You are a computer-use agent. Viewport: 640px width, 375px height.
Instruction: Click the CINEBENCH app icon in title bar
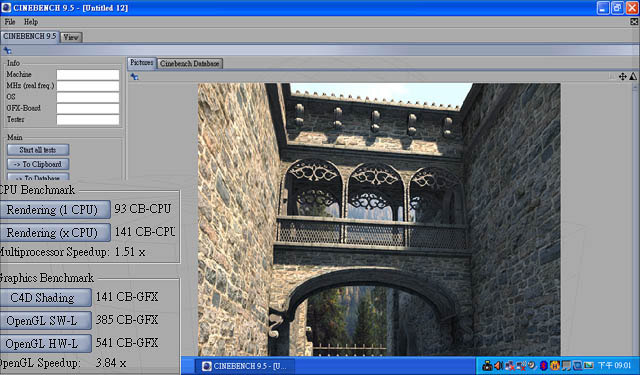coord(6,7)
